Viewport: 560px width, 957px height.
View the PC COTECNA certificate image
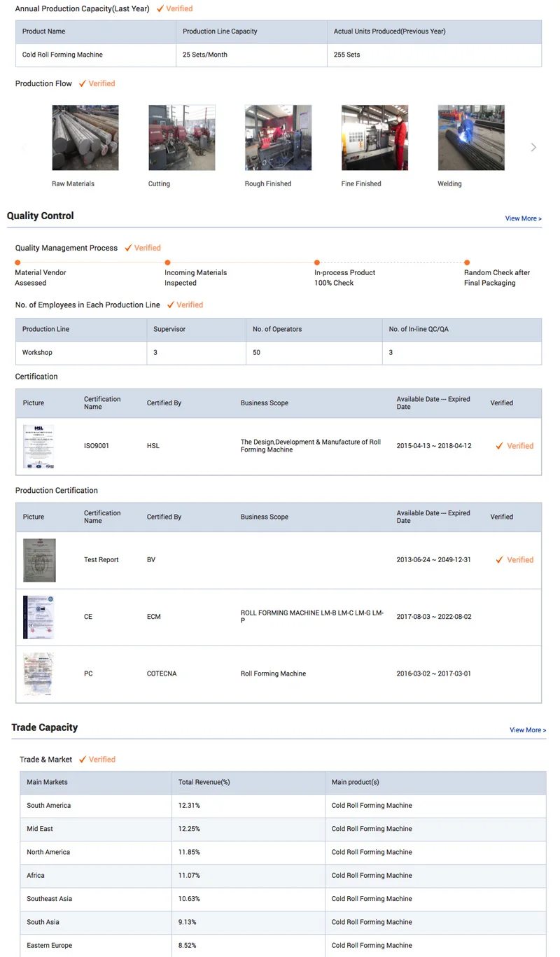click(38, 674)
